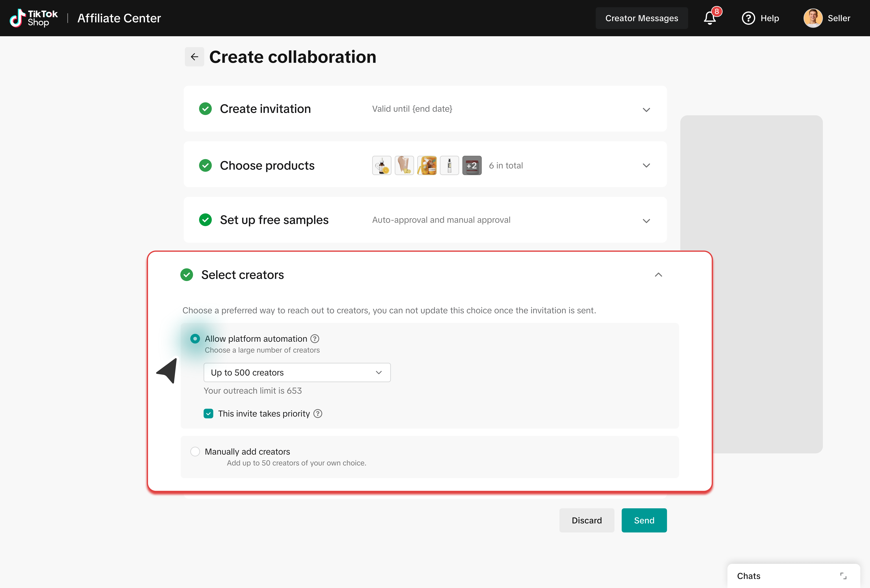Viewport: 870px width, 588px height.
Task: Select the third orange product thumbnail
Action: [x=427, y=165]
